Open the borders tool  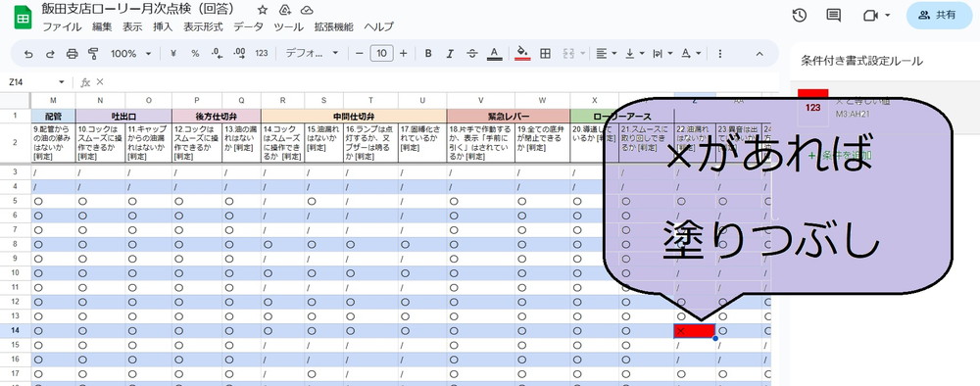point(545,54)
